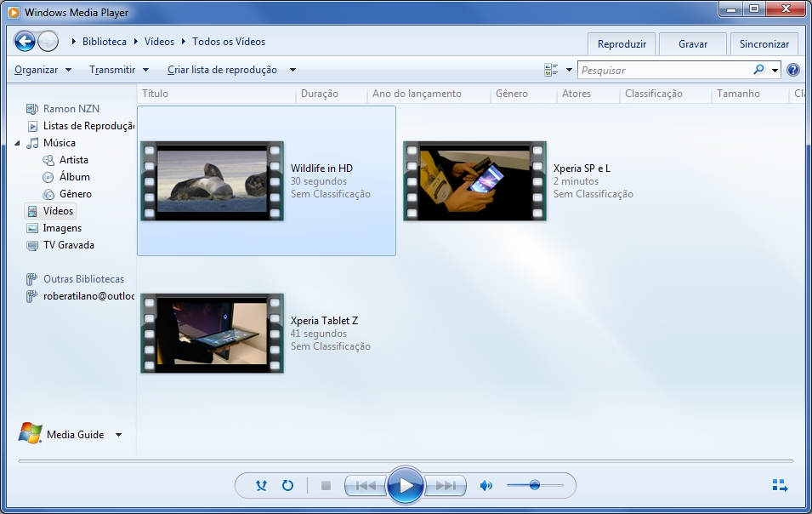Open the roberatilano@outlook shared library
812x514 pixels.
coord(88,296)
